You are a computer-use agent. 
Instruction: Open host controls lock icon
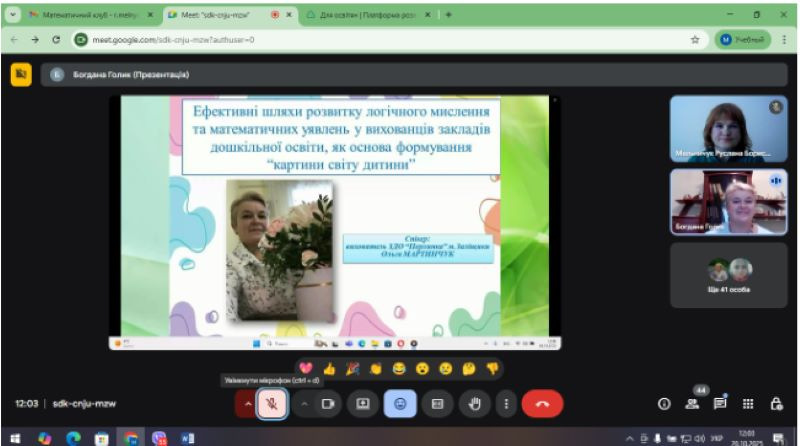tap(775, 404)
